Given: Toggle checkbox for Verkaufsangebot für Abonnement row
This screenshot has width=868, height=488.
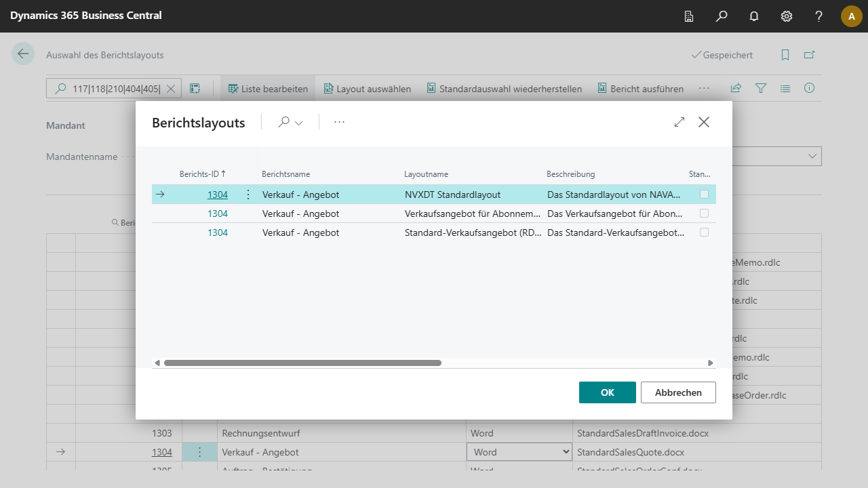Looking at the screenshot, I should (705, 213).
